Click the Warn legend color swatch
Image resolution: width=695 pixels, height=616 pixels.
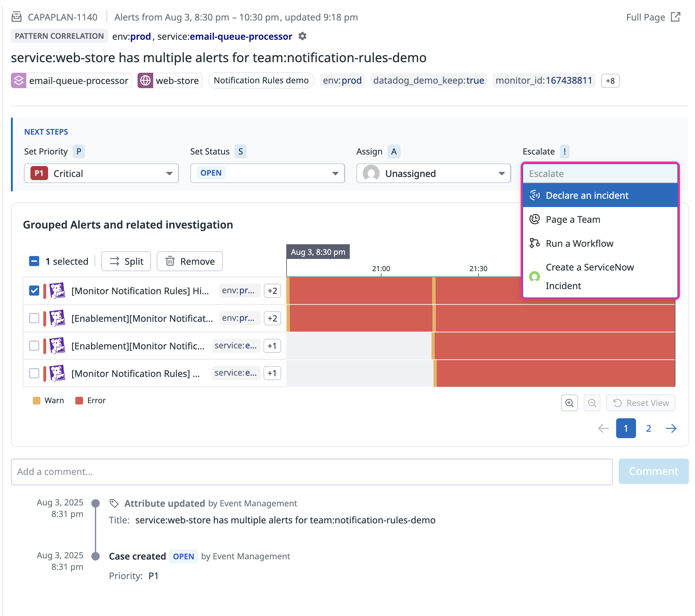(x=36, y=401)
